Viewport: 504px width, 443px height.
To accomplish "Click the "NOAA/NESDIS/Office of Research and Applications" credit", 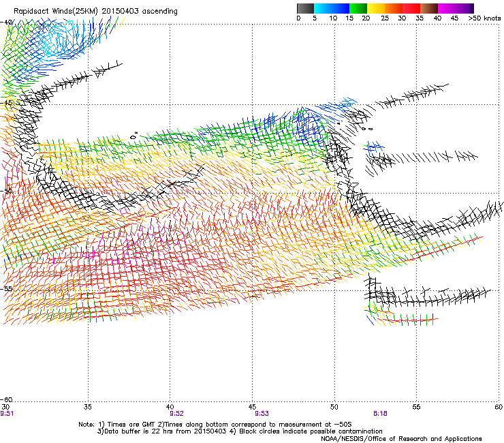I will (401, 439).
